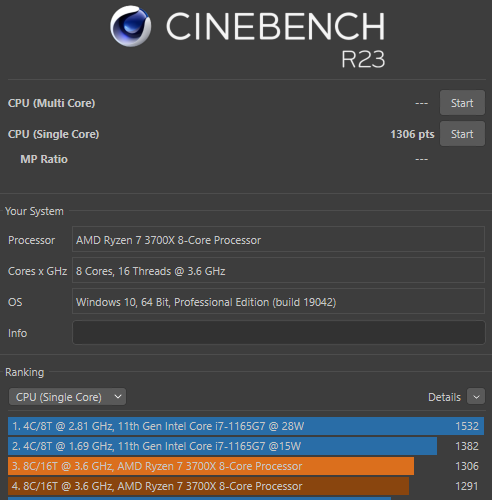Start the CPU Multi Core benchmark
Screen dimensions: 492x500
(462, 103)
